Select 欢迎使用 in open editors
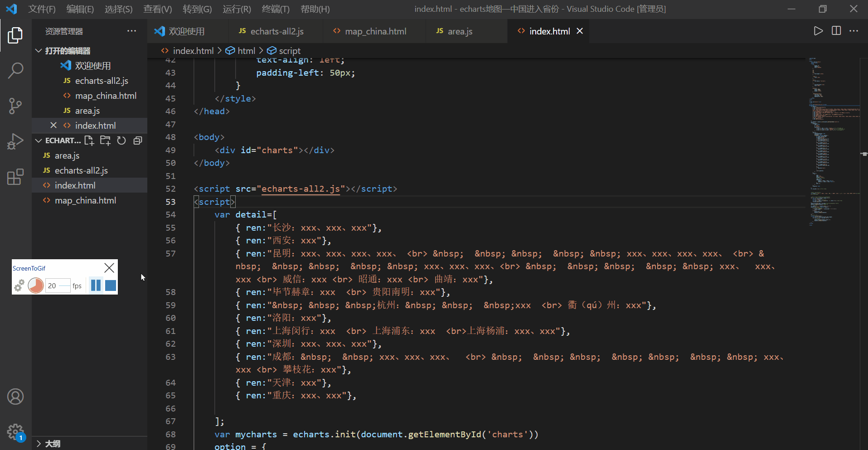The height and width of the screenshot is (450, 868). click(90, 66)
